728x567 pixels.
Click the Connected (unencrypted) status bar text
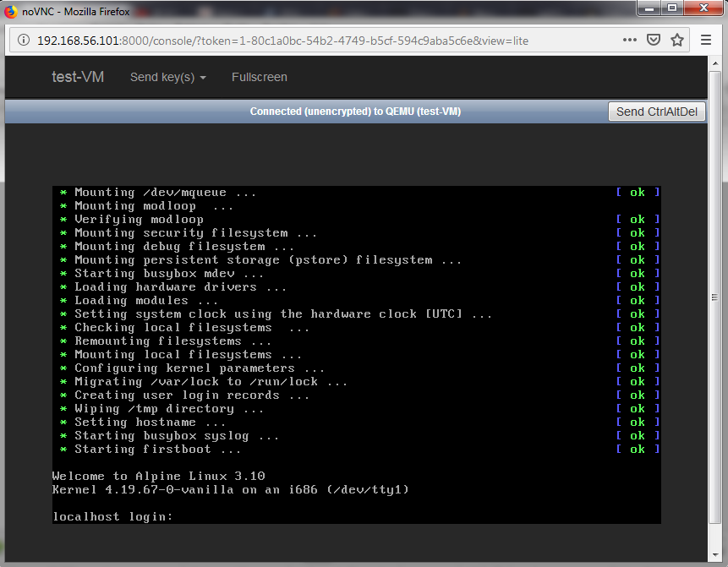(x=355, y=112)
